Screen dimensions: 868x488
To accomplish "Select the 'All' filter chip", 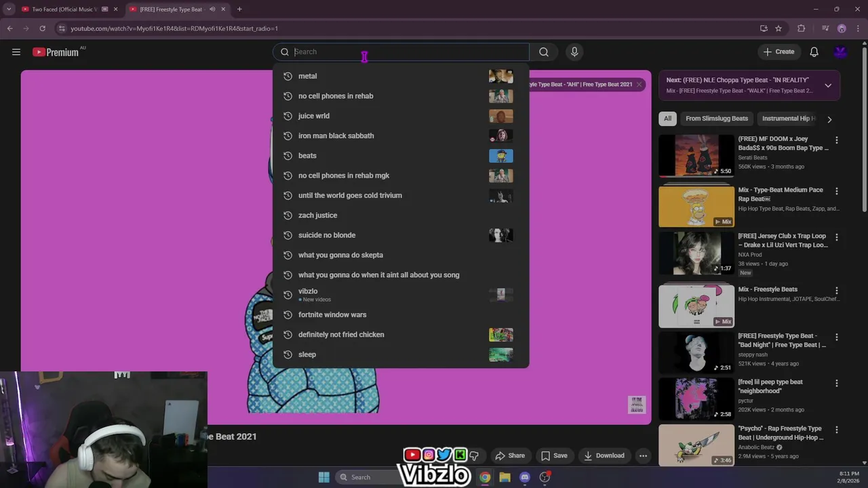I will 667,119.
